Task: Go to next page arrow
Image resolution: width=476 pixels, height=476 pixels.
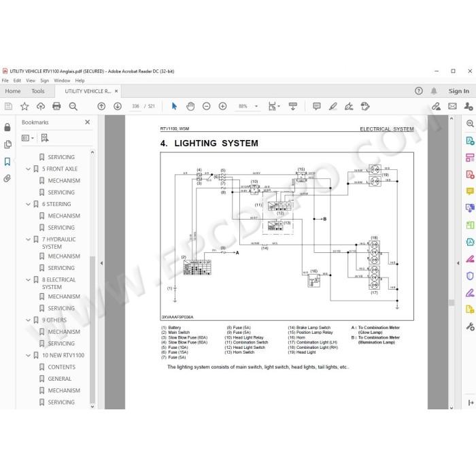Action: (118, 106)
